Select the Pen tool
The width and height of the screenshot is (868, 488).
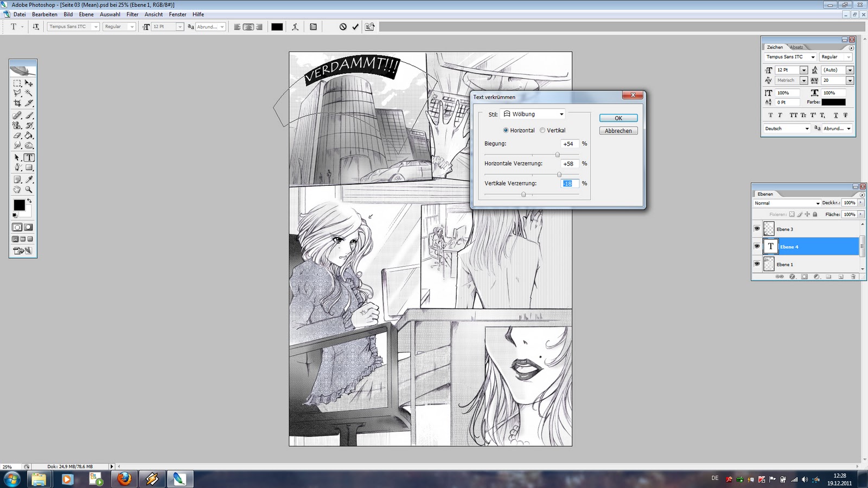coord(17,168)
